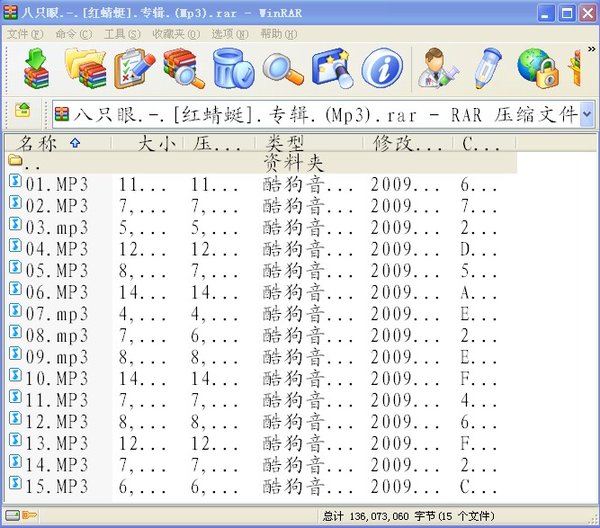The height and width of the screenshot is (528, 600).
Task: Click the Add to archive toolbar icon
Action: pyautogui.click(x=36, y=69)
